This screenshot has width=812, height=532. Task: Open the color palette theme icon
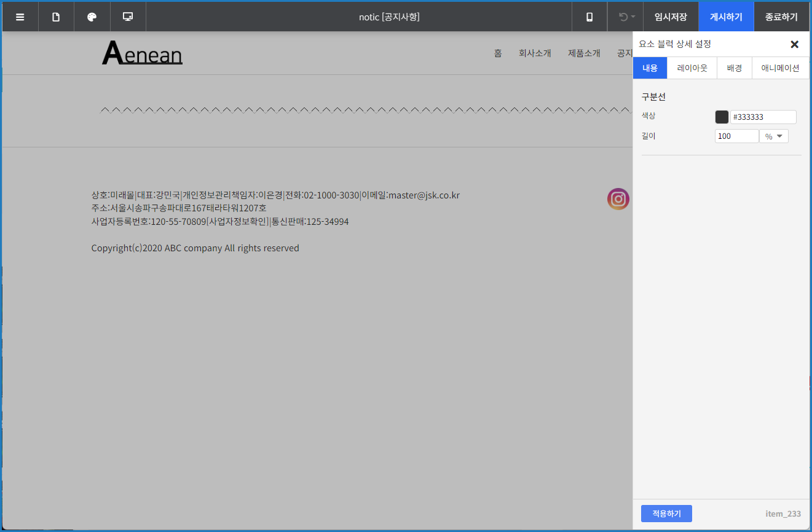click(x=92, y=17)
